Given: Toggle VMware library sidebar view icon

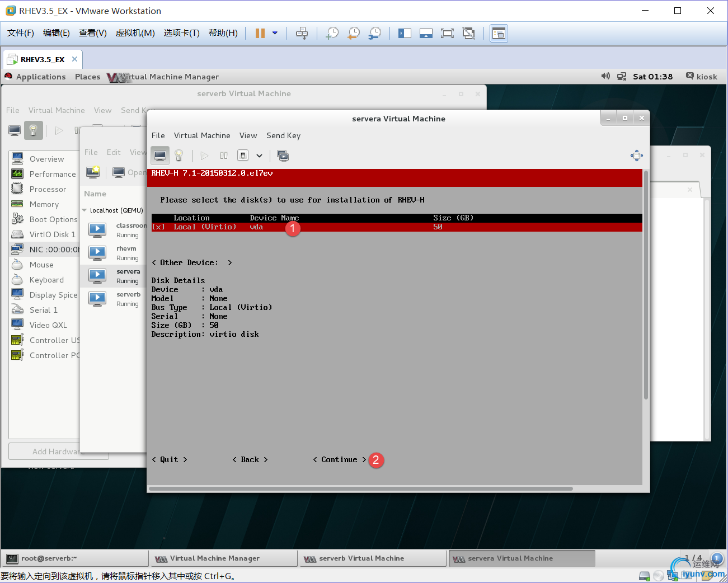Looking at the screenshot, I should [405, 34].
